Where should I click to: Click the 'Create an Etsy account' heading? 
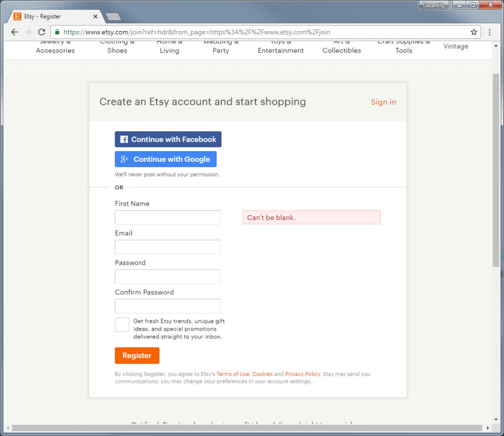pos(202,102)
